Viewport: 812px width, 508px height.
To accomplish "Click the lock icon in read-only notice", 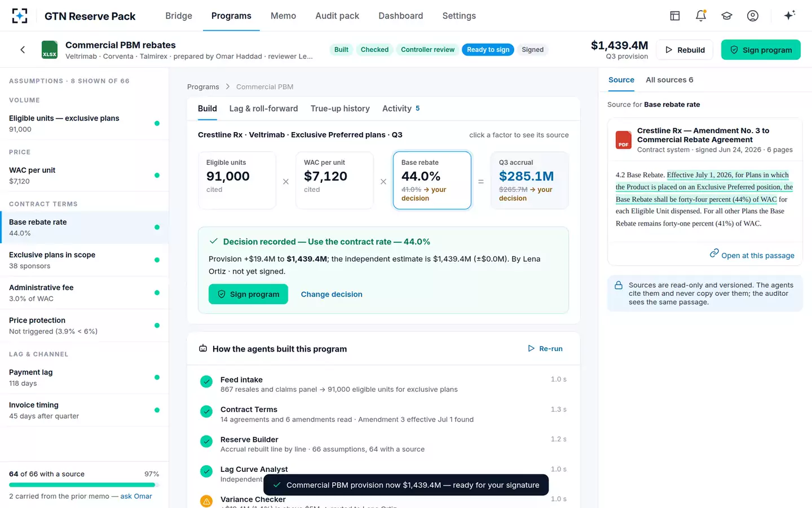I will [619, 286].
